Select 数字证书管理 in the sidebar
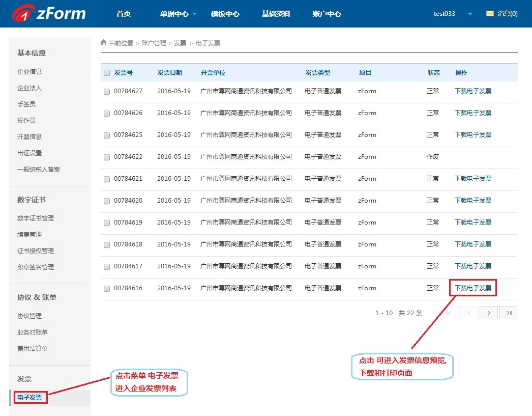The height and width of the screenshot is (416, 532). pos(36,218)
